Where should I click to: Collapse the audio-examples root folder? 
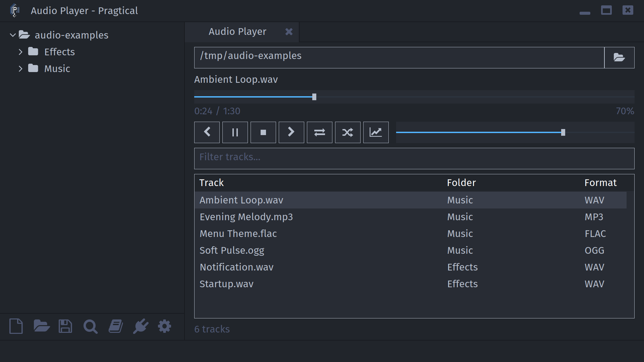(x=13, y=35)
